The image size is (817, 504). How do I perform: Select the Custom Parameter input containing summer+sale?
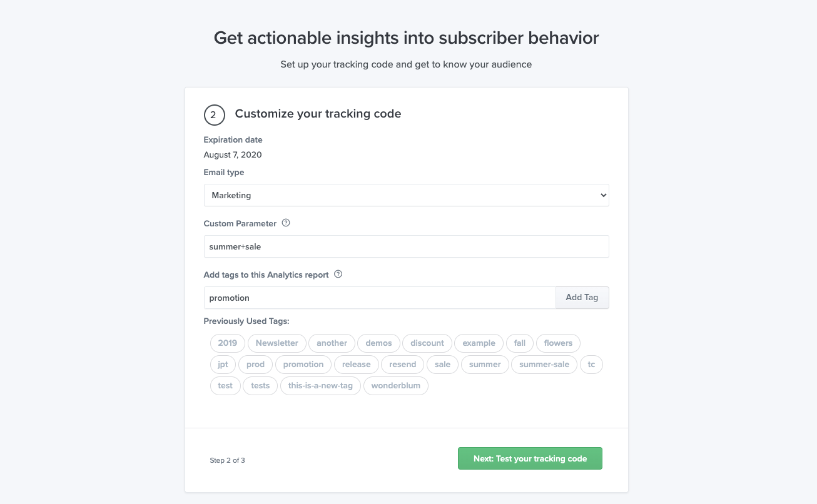[406, 246]
